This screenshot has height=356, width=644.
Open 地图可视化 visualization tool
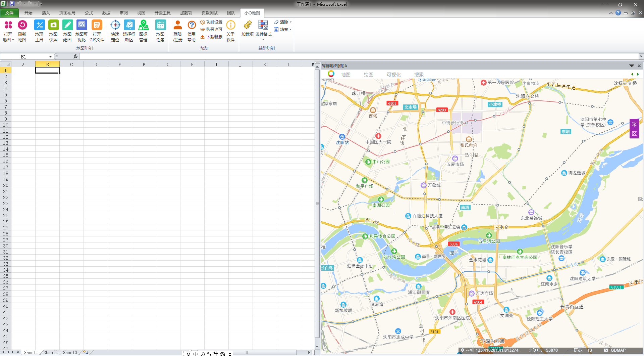[x=82, y=31]
